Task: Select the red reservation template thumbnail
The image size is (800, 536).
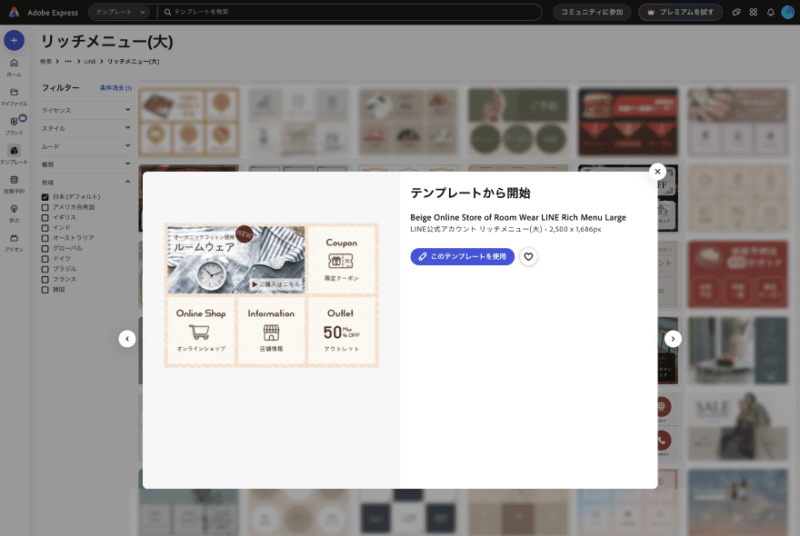Action: (x=738, y=274)
